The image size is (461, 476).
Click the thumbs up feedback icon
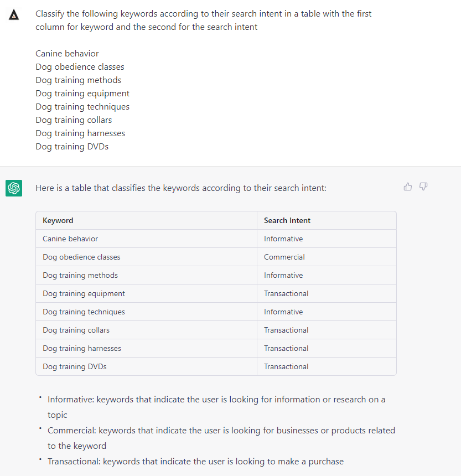408,187
